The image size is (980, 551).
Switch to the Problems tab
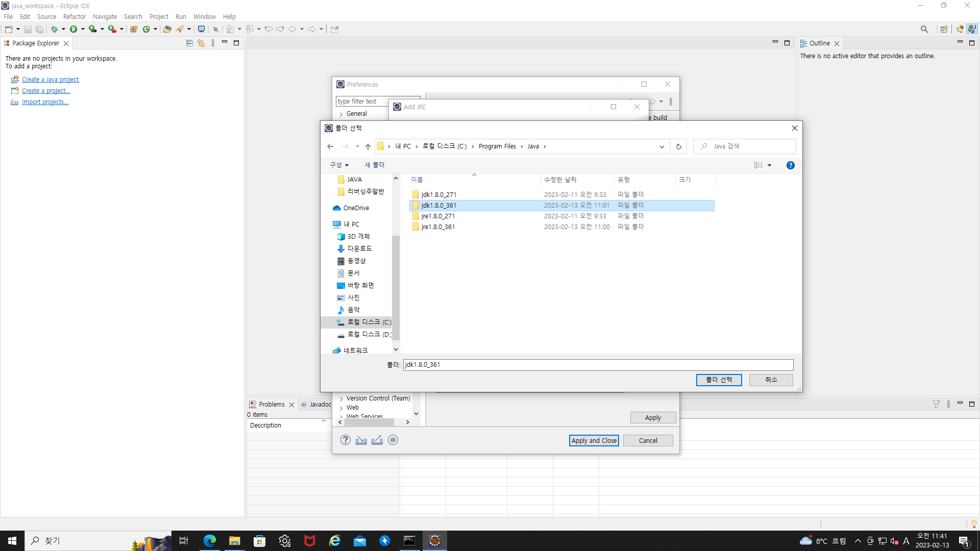tap(272, 404)
